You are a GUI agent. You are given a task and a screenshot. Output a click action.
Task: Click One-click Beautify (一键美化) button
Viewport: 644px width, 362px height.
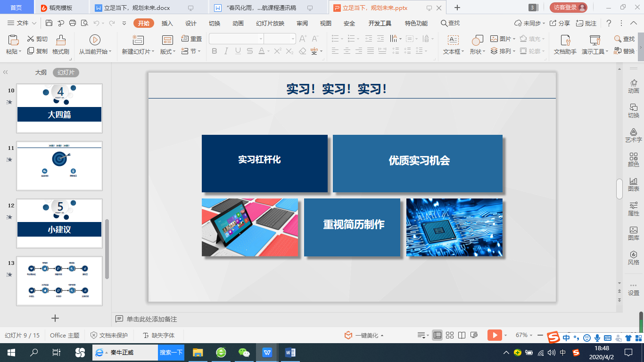[363, 335]
